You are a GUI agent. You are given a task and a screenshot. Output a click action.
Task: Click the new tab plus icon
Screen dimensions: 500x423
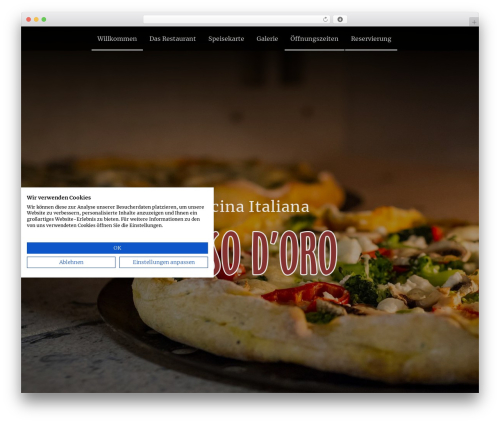tap(474, 22)
